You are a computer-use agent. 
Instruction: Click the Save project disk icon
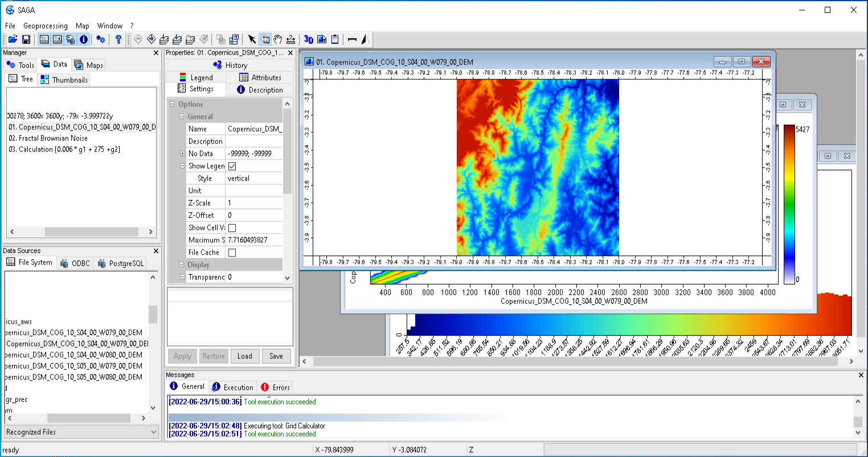coord(26,39)
